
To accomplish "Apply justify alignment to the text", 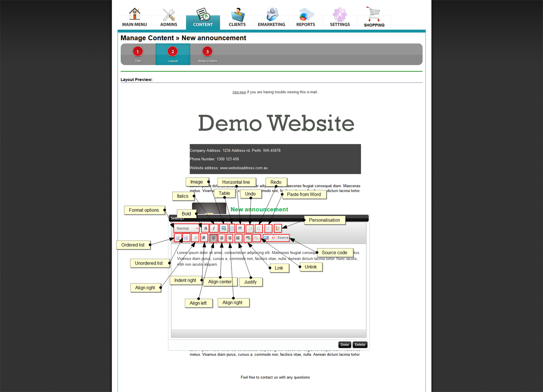I will 238,238.
